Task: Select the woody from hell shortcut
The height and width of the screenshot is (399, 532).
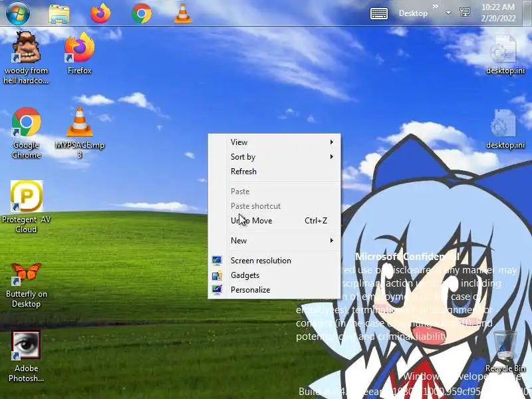Action: (x=26, y=58)
